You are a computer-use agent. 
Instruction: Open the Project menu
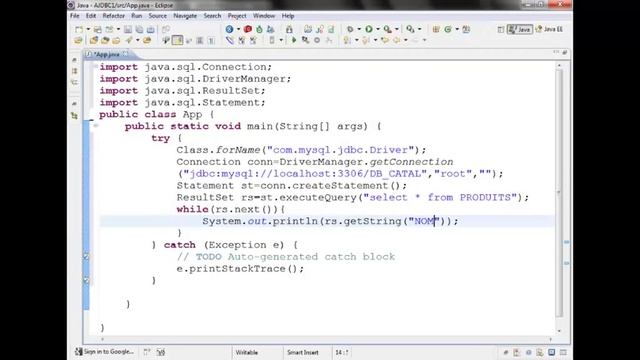(237, 16)
